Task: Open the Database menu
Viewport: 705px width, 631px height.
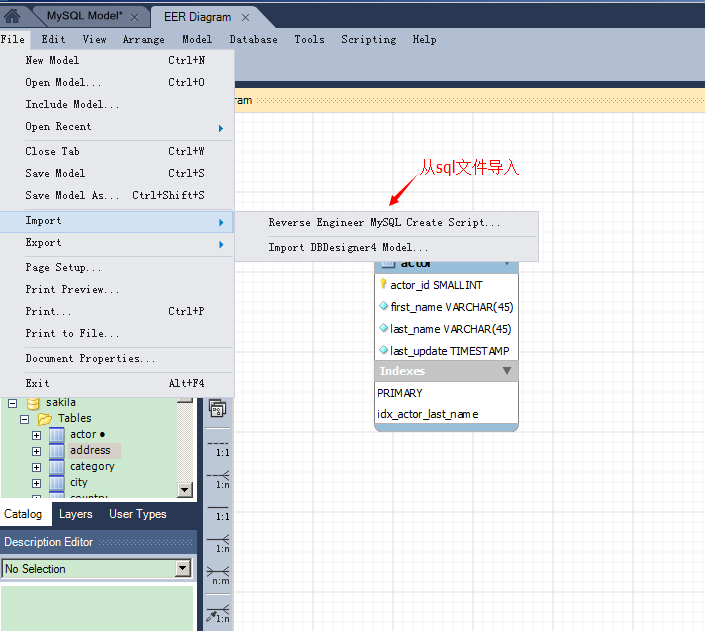Action: coord(253,40)
